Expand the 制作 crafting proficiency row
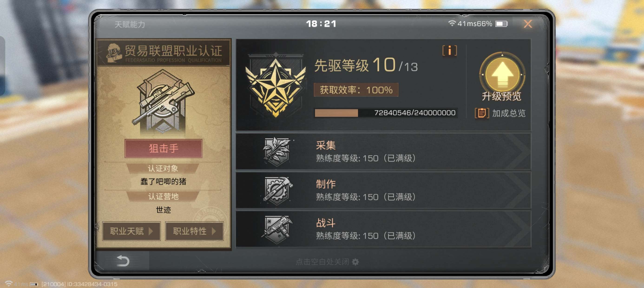644x288 pixels. click(x=383, y=190)
